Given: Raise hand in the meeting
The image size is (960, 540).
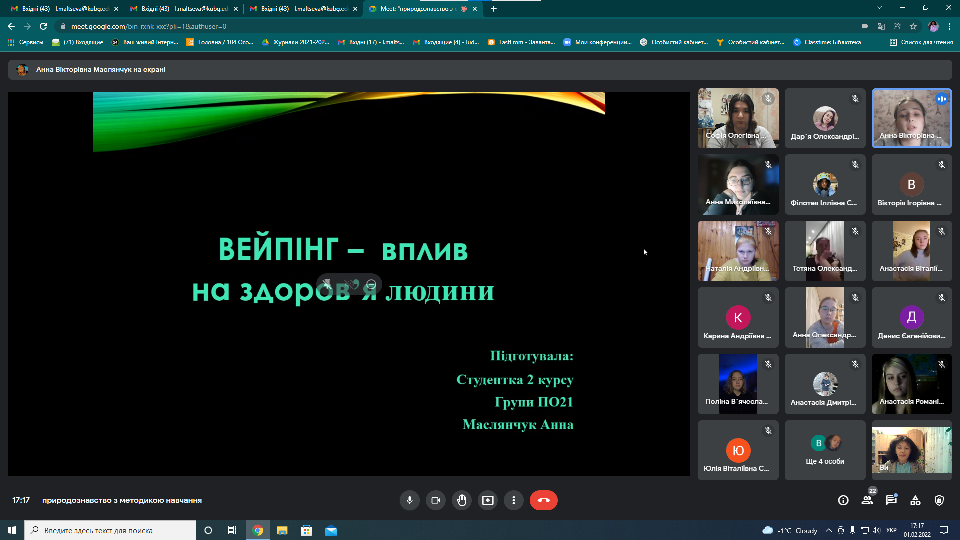Looking at the screenshot, I should click(461, 500).
